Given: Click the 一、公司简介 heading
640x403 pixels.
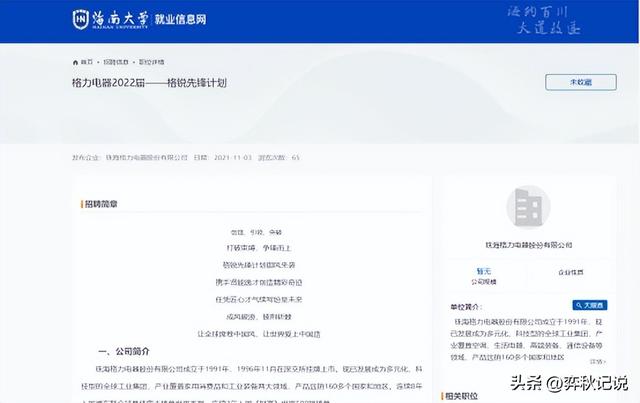Looking at the screenshot, I should pos(124,352).
